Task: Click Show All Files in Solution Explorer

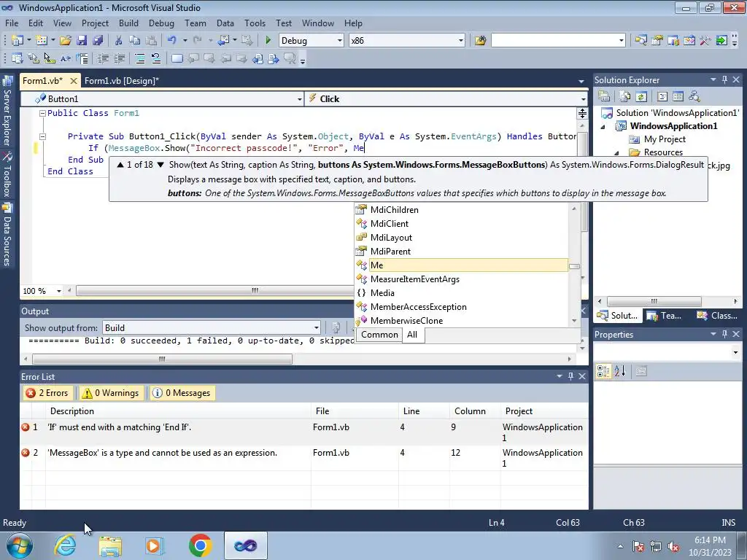Action: pos(625,97)
